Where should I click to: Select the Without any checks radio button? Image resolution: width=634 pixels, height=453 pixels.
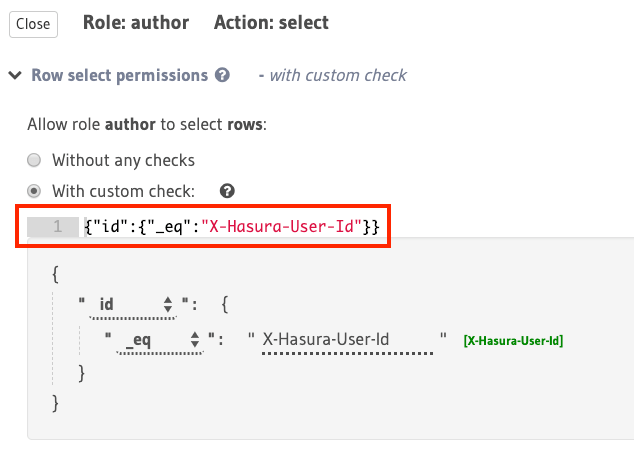34,160
